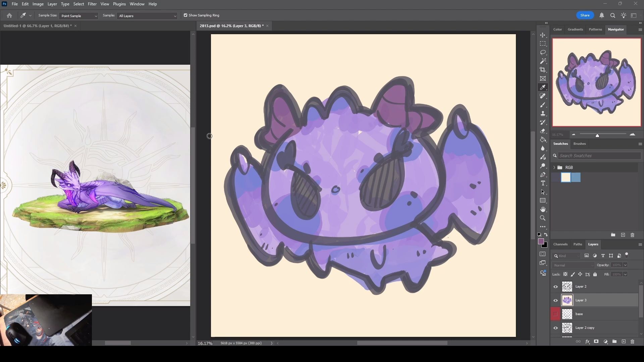Open the Sample Size dropdown
644x362 pixels.
point(79,16)
